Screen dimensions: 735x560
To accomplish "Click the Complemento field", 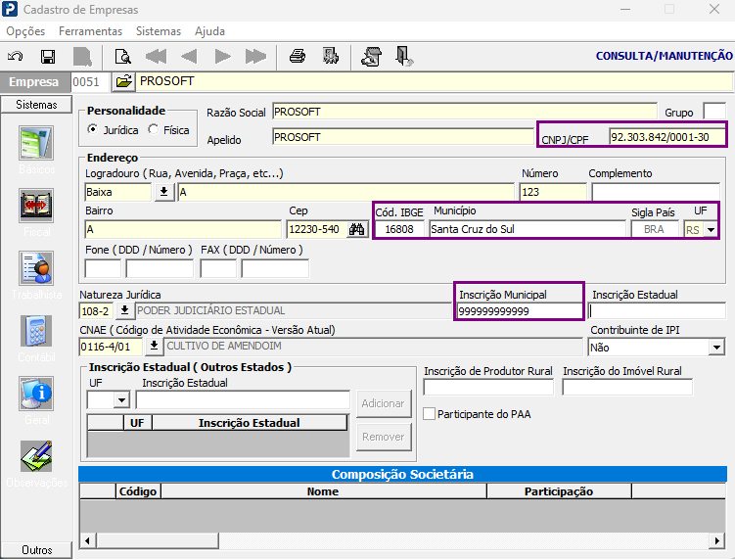I will pyautogui.click(x=656, y=192).
